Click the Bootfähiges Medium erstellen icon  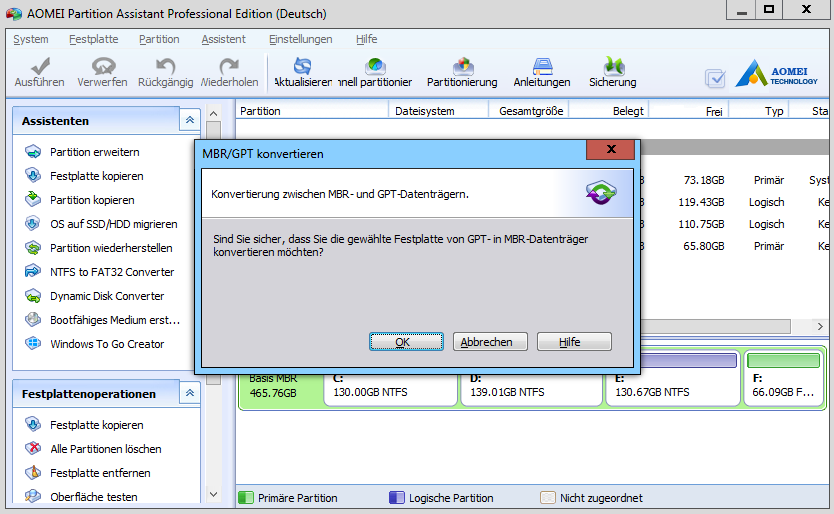[33, 319]
